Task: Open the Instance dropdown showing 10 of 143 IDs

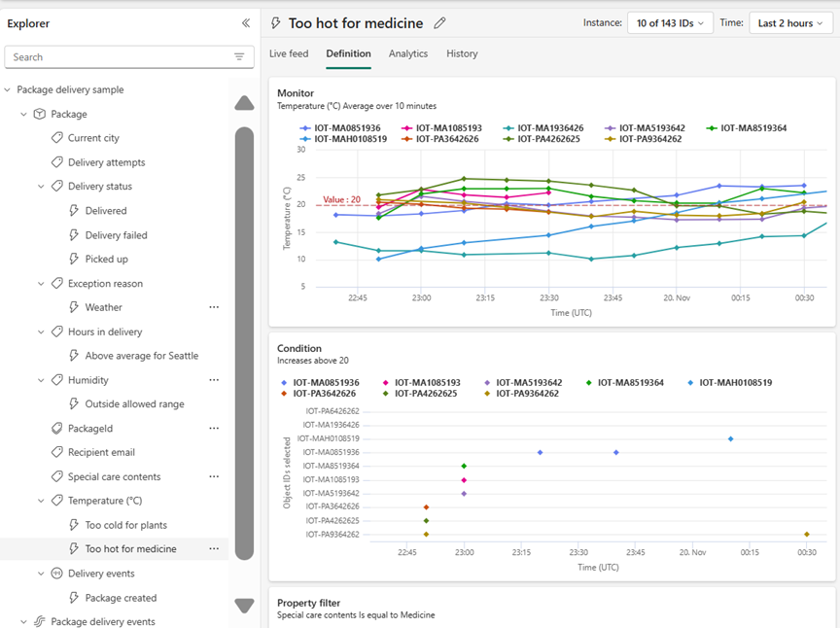Action: pos(670,23)
